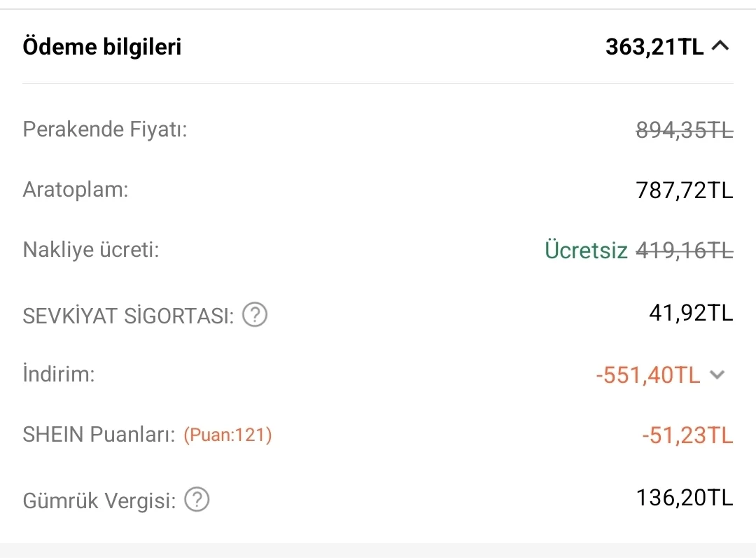Select the (Puan:121) points label
The height and width of the screenshot is (560, 756).
(x=227, y=435)
